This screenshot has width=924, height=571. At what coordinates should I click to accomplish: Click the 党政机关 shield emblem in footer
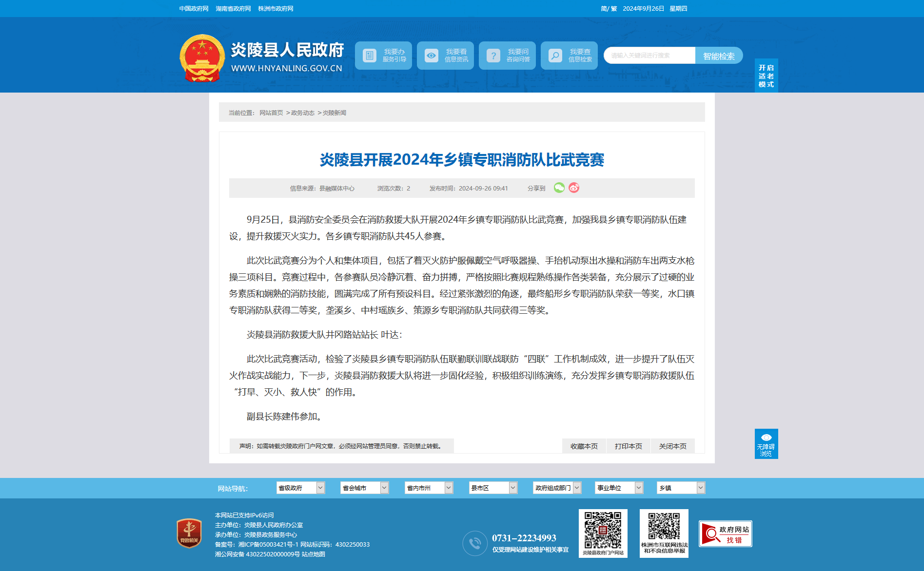click(x=189, y=533)
